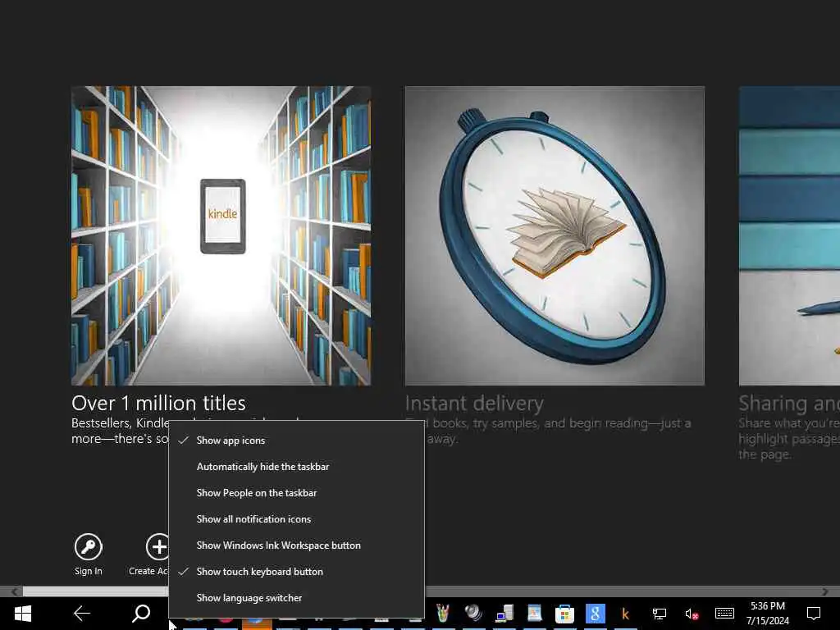Enable Show all notification icons
This screenshot has height=630, width=840.
point(296,519)
